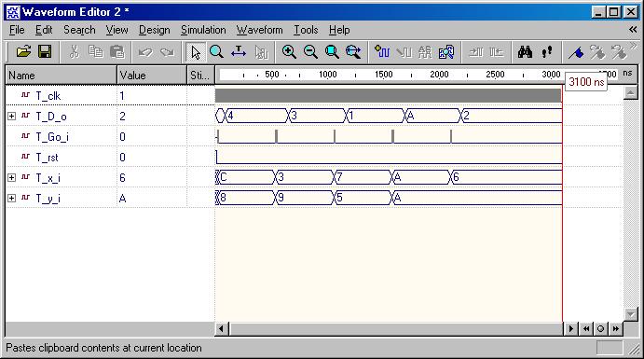
Task: Click the T_x_i value cell showing 6
Action: coord(152,177)
